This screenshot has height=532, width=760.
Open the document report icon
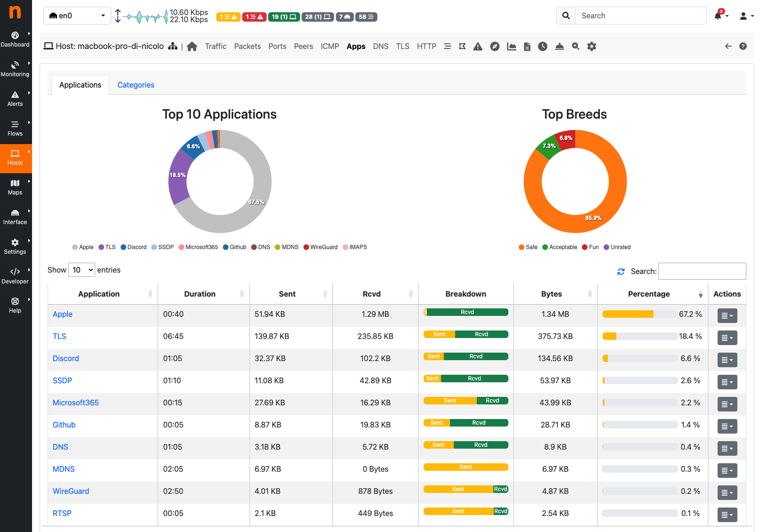(x=527, y=46)
